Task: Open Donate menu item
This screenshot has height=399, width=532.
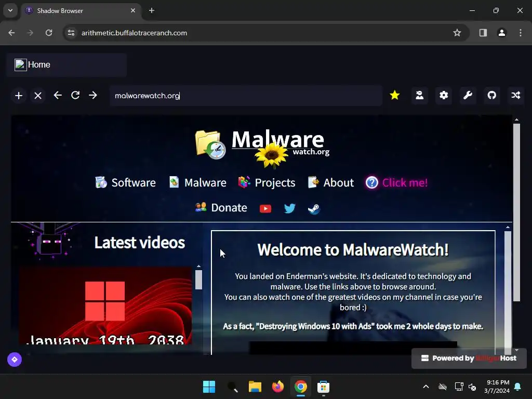Action: [x=221, y=208]
